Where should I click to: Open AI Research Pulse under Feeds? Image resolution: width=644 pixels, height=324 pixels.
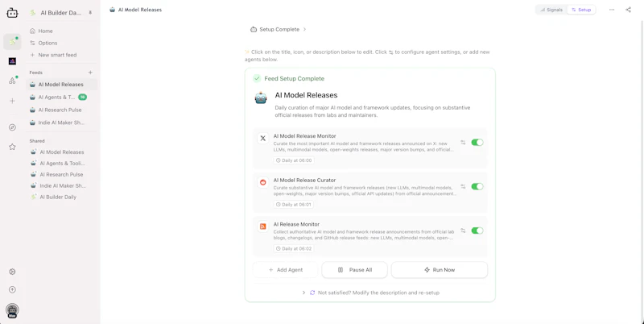tap(62, 110)
